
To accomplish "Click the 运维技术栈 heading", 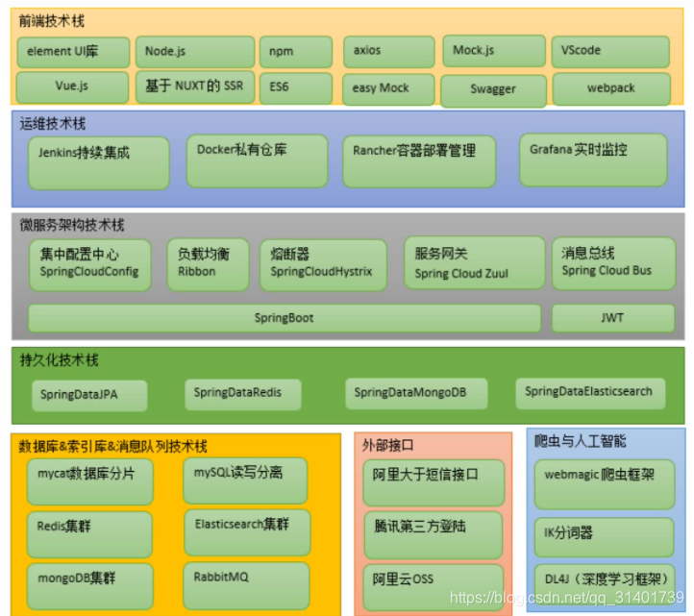I will tap(52, 123).
